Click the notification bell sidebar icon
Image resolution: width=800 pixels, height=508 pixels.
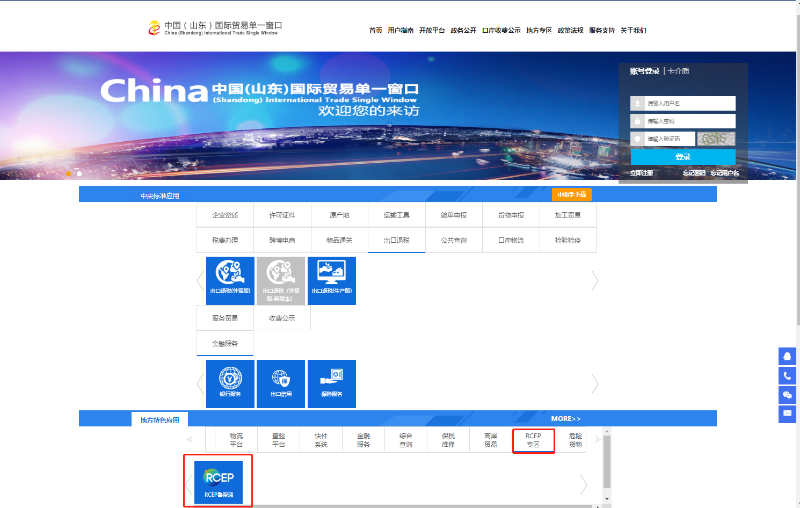pyautogui.click(x=787, y=356)
